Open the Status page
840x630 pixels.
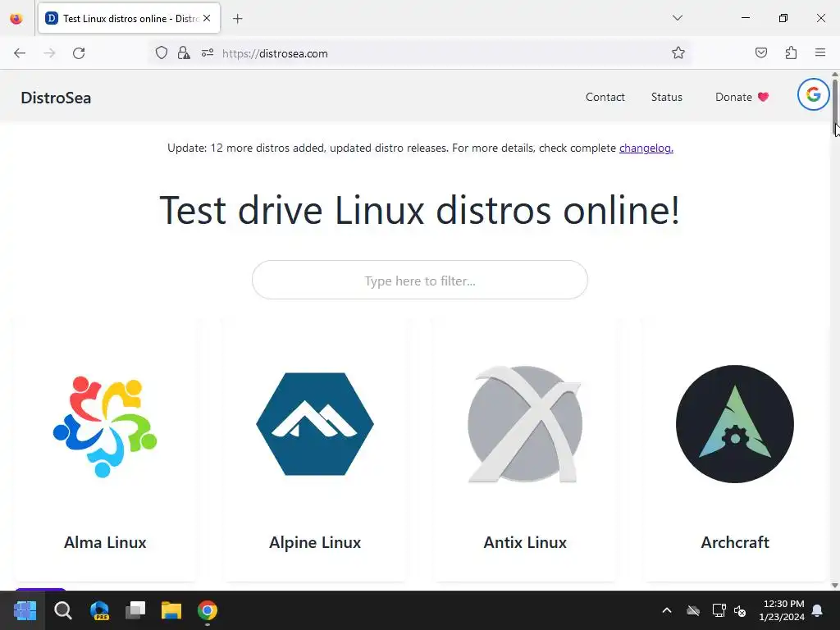click(666, 97)
